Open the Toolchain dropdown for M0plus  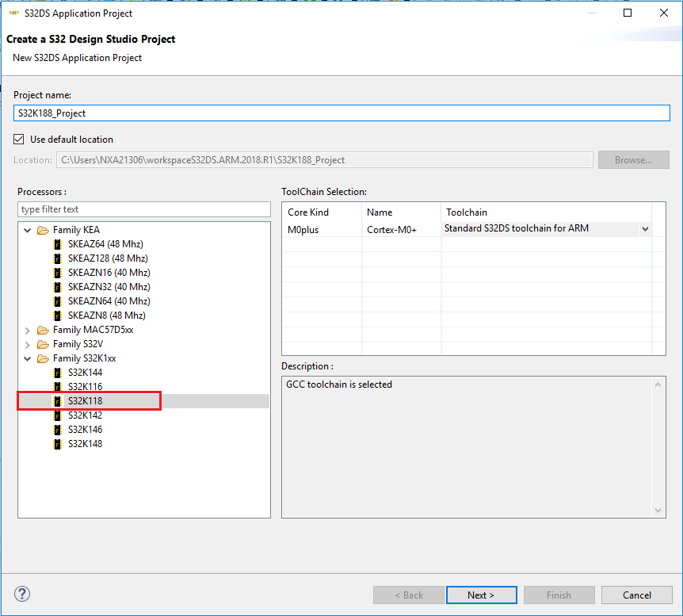(645, 229)
